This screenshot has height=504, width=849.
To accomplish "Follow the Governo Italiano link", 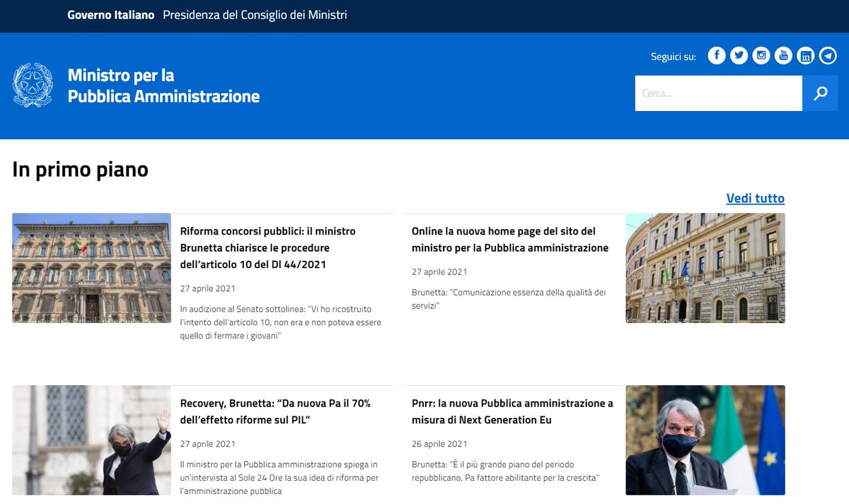I will [x=111, y=15].
